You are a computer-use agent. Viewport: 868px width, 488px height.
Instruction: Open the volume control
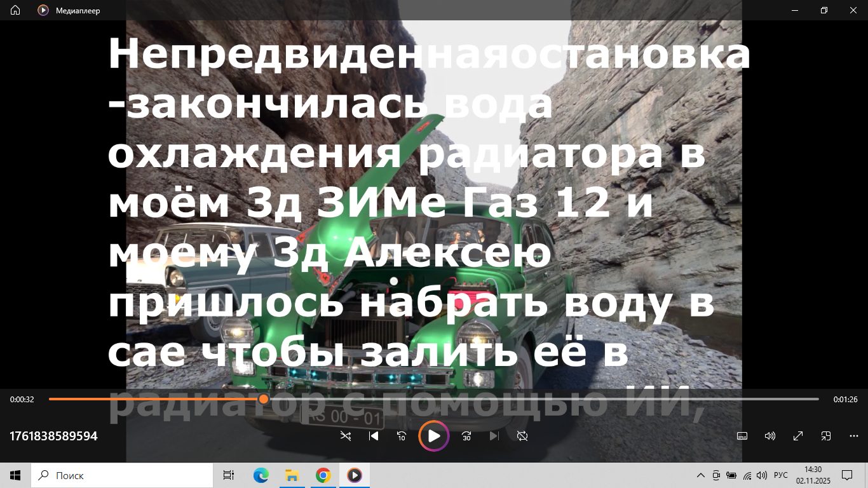[770, 436]
